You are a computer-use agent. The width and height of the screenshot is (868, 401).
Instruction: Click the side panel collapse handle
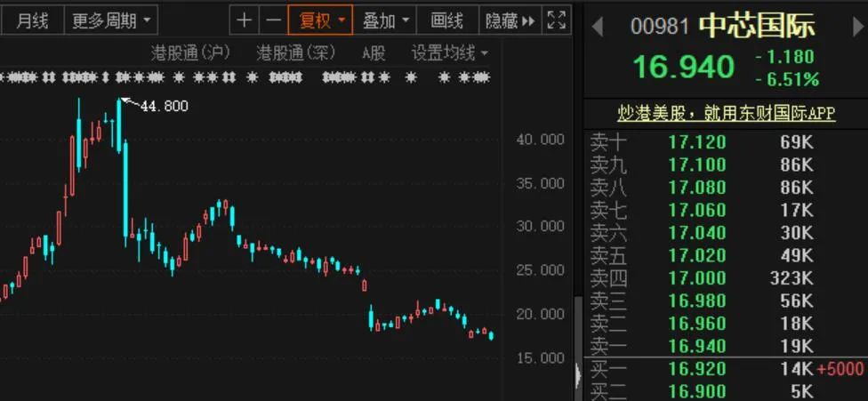(579, 376)
